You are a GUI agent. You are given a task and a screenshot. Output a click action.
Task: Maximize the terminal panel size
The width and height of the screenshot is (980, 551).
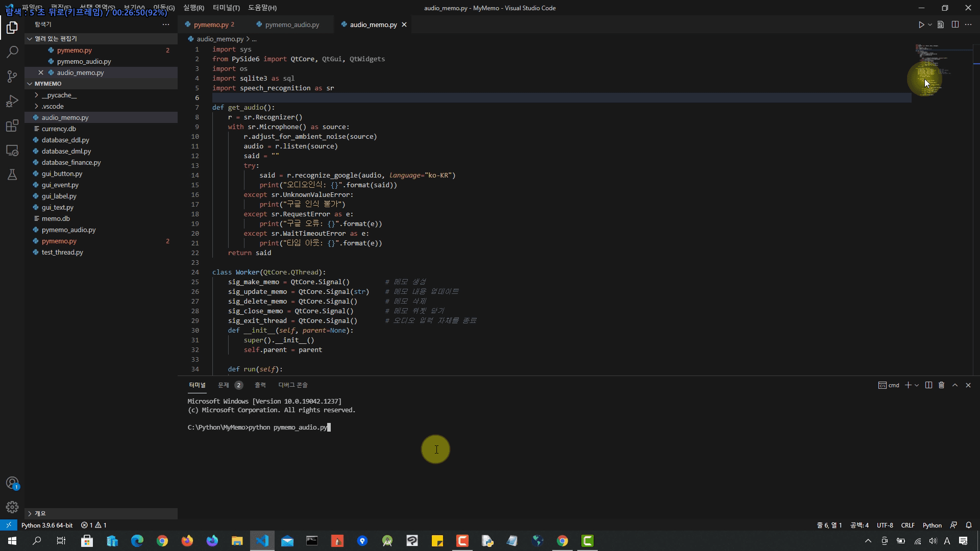click(955, 385)
